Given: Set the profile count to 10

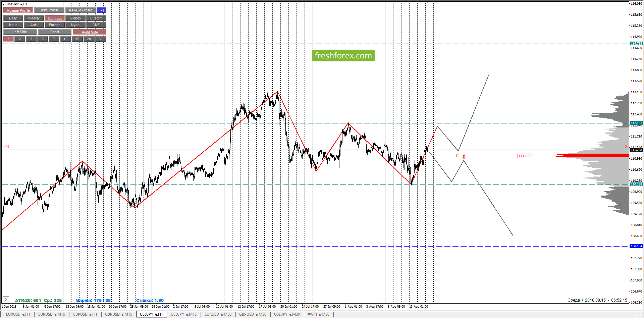Looking at the screenshot, I should (x=65, y=39).
